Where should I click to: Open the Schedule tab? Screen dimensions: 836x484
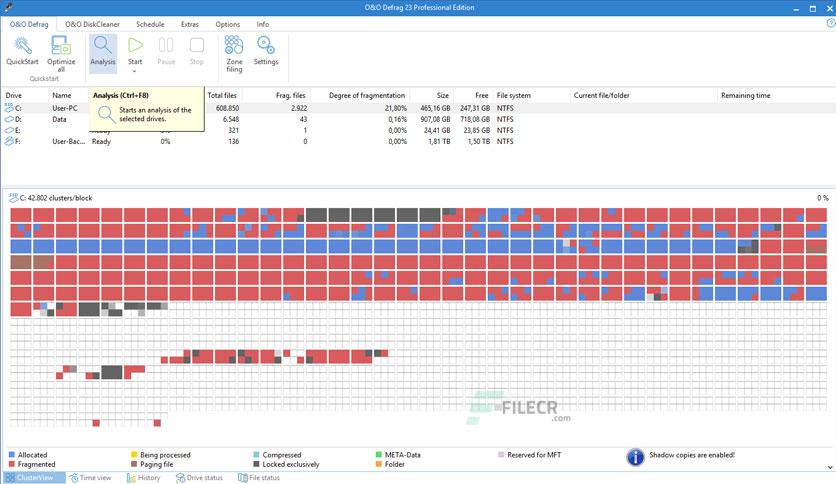coord(150,25)
